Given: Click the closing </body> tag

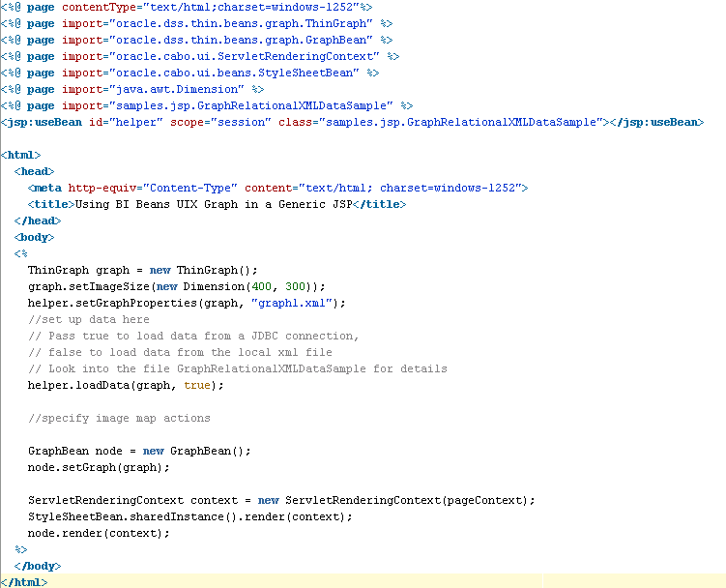Looking at the screenshot, I should coord(38,566).
